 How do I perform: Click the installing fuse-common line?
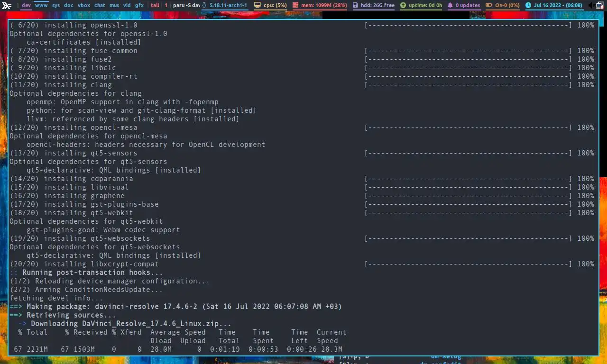coord(74,51)
